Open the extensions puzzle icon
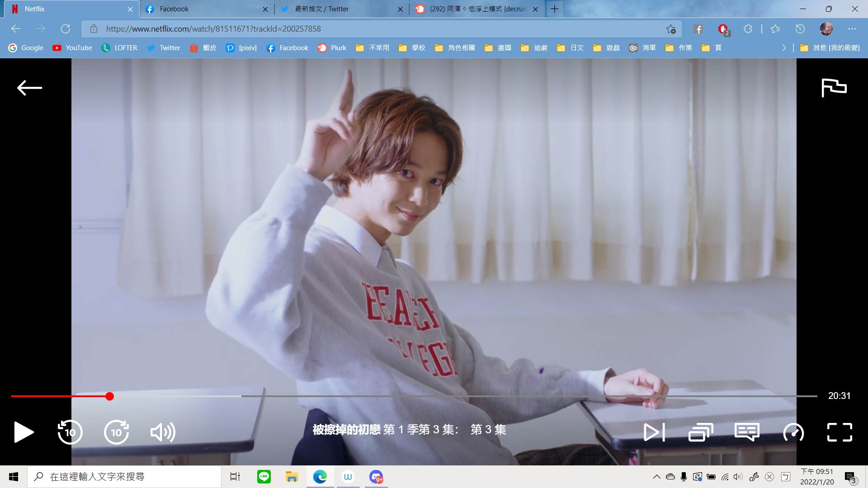The height and width of the screenshot is (488, 868). (x=748, y=29)
